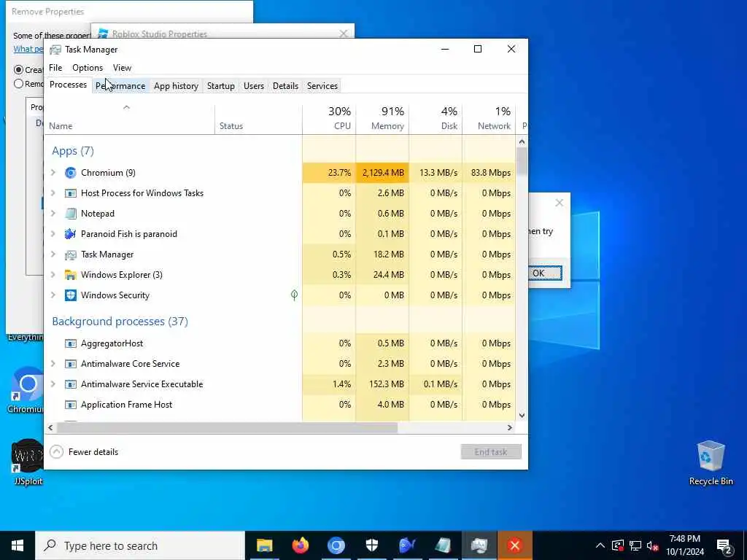
Task: Click the Chromium process icon
Action: (x=71, y=173)
